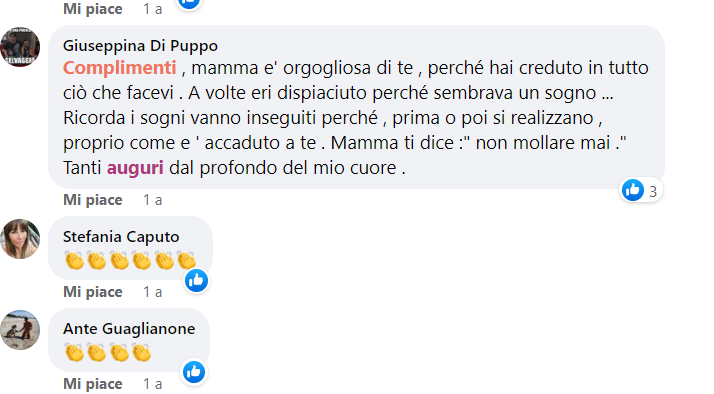
Task: Click the highlighted word auguri
Action: 135,168
